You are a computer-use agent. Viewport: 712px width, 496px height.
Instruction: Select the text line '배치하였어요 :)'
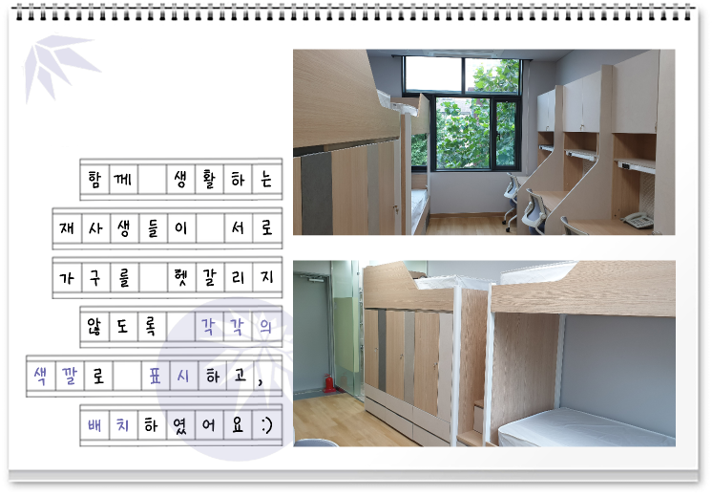(x=181, y=425)
